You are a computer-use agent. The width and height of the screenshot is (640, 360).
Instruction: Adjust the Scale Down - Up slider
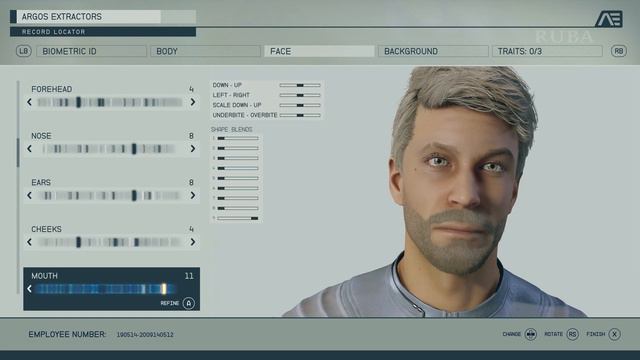pyautogui.click(x=300, y=105)
